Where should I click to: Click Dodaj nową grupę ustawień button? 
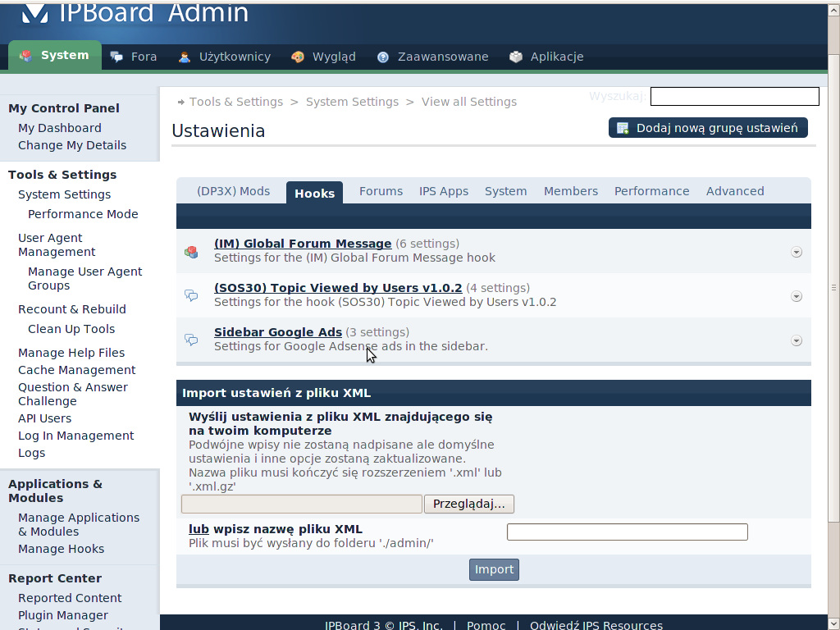pos(708,128)
